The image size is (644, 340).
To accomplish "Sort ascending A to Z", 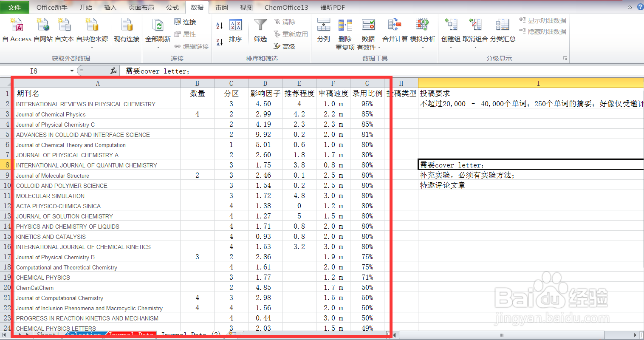I will [x=220, y=25].
